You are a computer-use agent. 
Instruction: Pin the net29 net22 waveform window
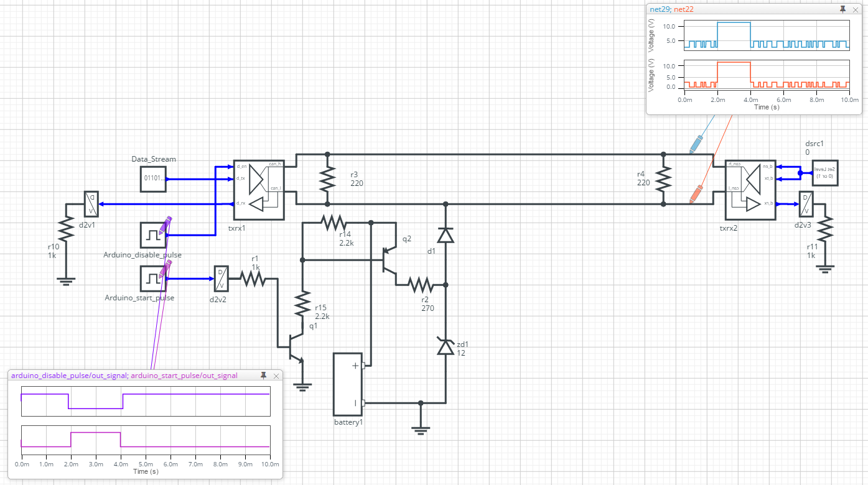coord(842,9)
